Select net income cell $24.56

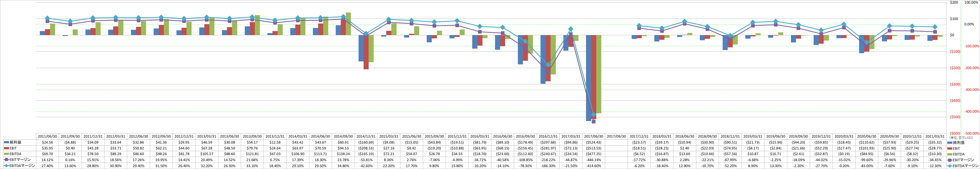(x=48, y=142)
